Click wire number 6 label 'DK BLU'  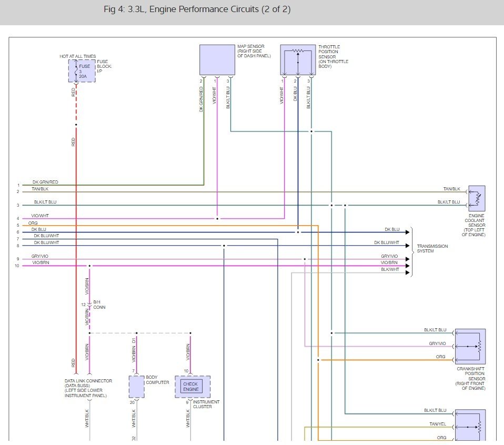click(39, 229)
